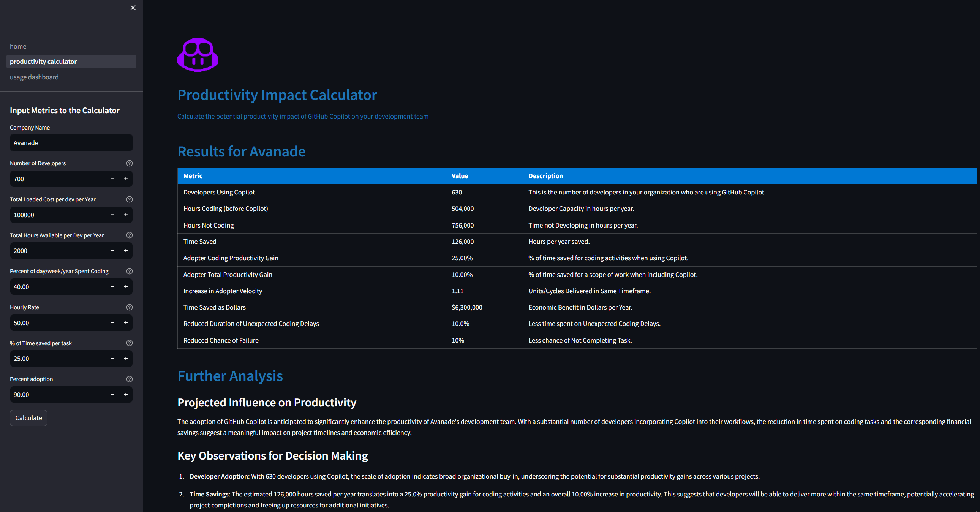980x512 pixels.
Task: Decrease Total Loaded Cost with minus
Action: pyautogui.click(x=112, y=215)
